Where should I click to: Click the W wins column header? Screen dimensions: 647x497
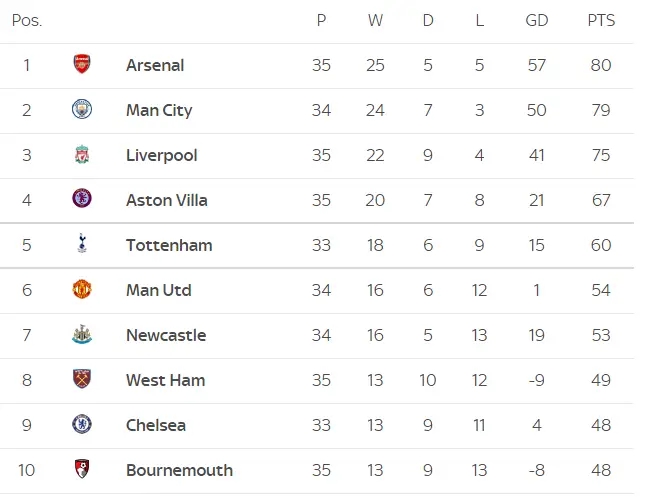click(375, 20)
